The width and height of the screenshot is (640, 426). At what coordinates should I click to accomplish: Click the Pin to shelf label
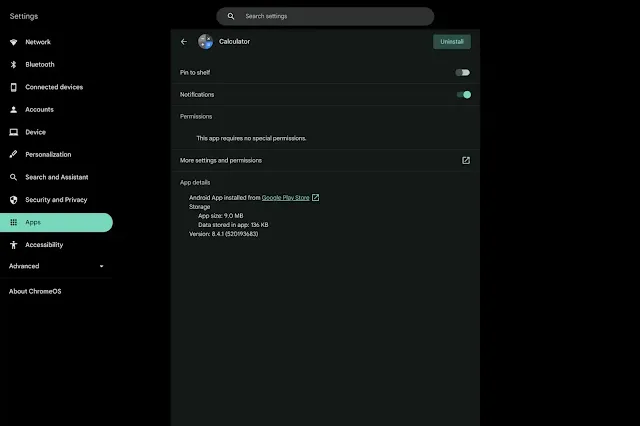195,73
